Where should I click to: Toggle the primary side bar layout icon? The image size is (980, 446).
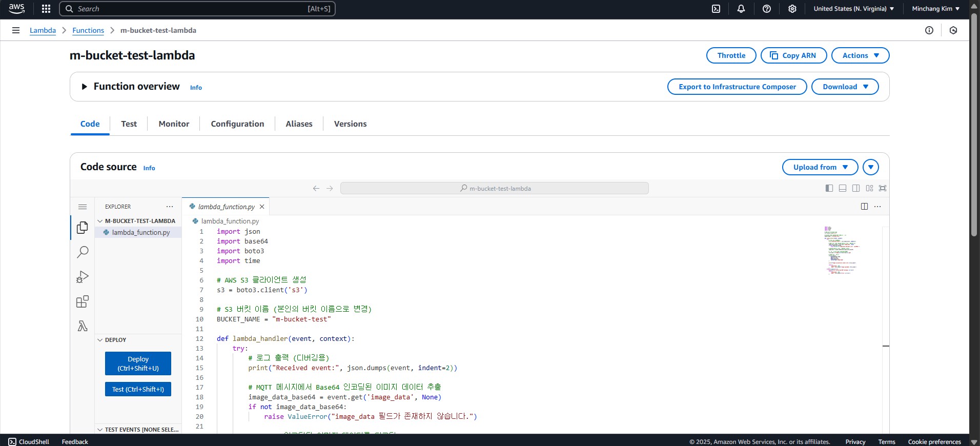[829, 188]
